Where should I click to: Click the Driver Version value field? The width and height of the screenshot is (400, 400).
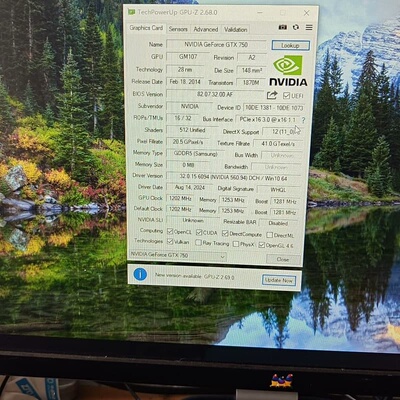point(233,177)
